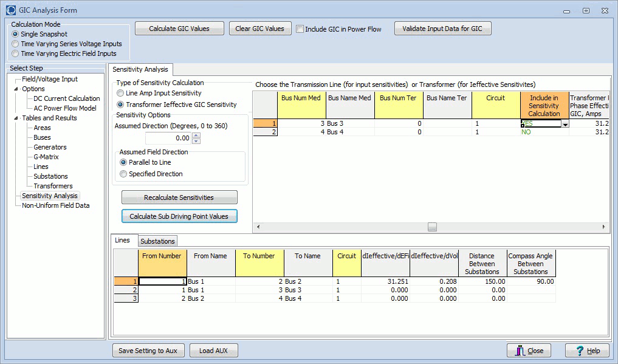
Task: Choose Line Amp Input Sensitivity option
Action: [x=120, y=94]
